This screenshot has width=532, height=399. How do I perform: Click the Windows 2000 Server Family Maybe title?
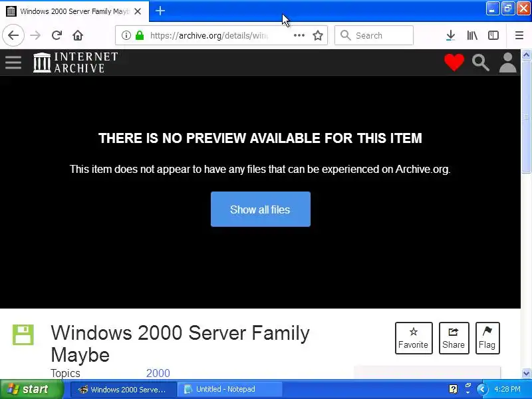(180, 343)
